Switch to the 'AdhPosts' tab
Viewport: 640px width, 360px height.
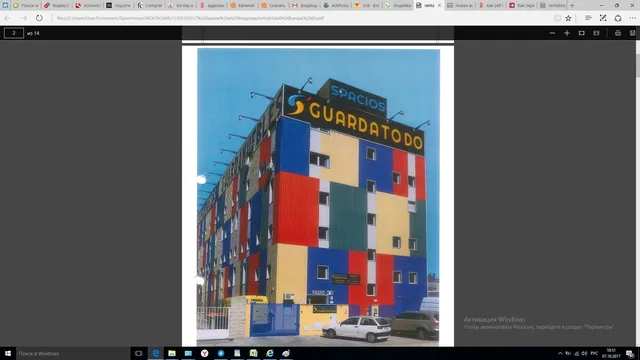[336, 5]
